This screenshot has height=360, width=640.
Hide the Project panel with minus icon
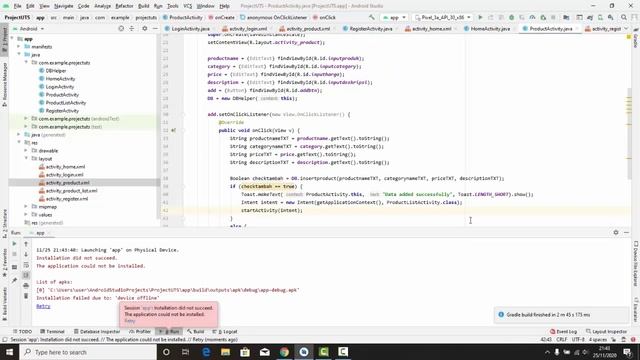[155, 29]
